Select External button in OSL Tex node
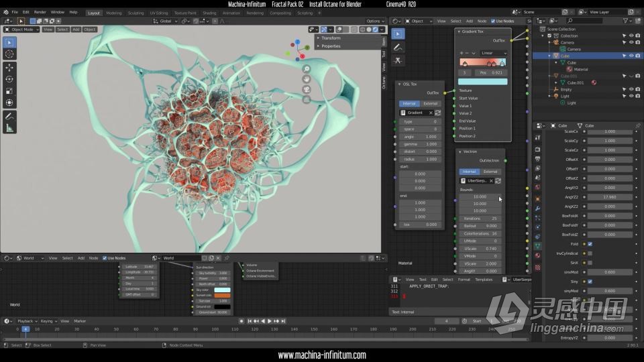The width and height of the screenshot is (644, 362). point(430,103)
